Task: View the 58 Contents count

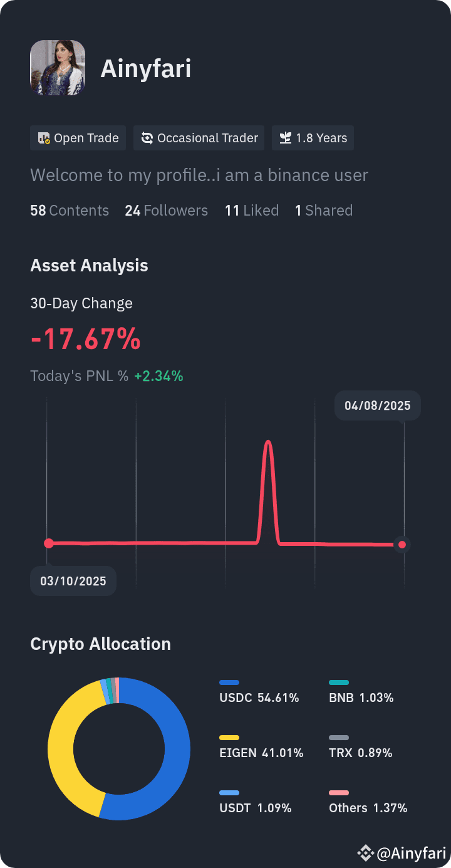Action: pos(70,211)
